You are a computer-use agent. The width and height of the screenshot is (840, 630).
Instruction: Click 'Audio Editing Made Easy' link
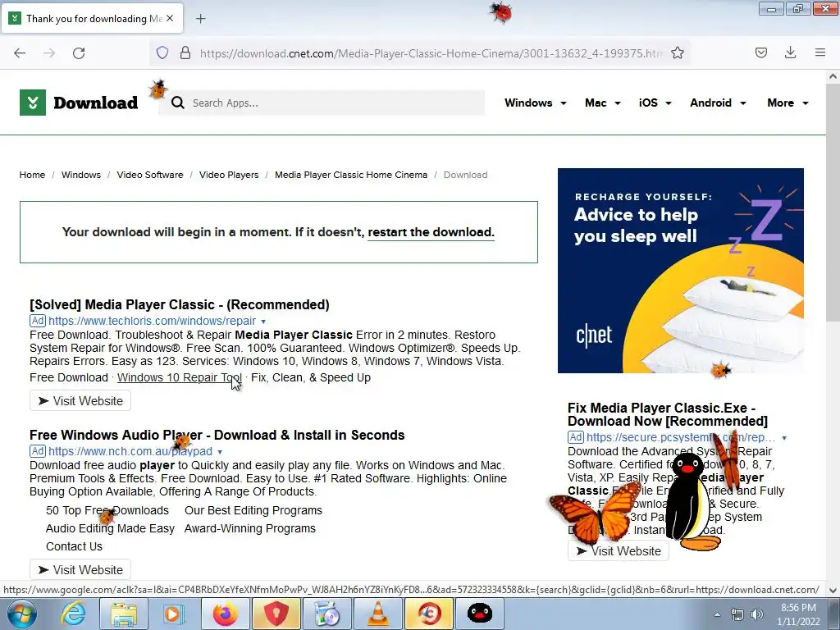(111, 528)
